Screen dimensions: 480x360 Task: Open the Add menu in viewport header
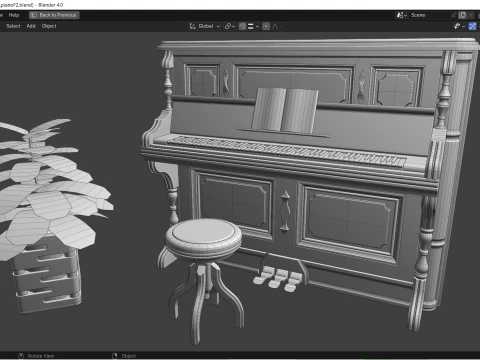(31, 26)
